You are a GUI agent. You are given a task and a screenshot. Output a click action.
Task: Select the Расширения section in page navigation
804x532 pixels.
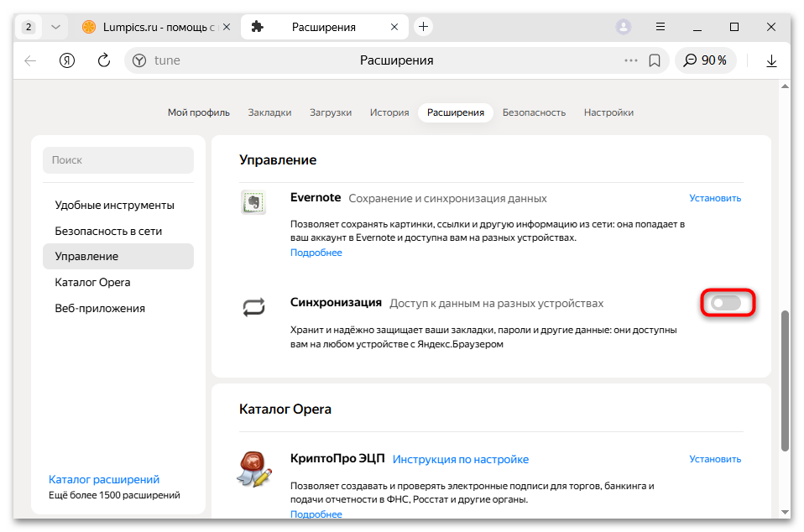pos(456,112)
